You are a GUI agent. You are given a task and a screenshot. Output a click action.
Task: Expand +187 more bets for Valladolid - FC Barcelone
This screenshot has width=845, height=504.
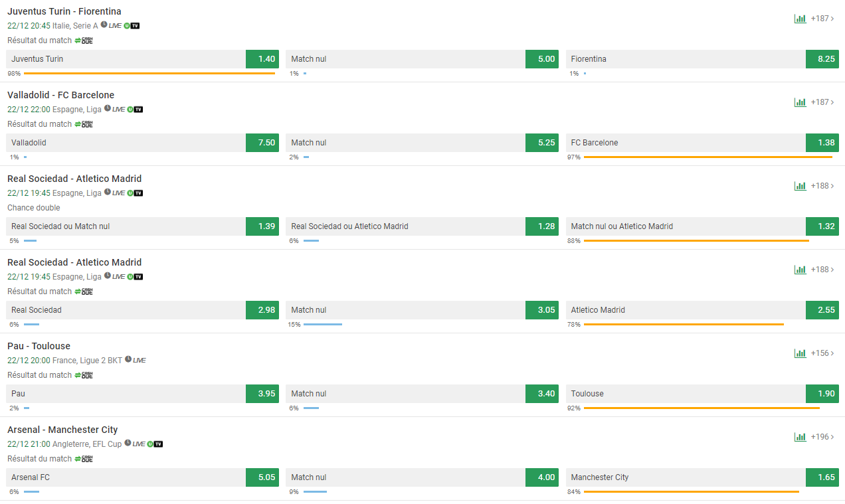822,102
